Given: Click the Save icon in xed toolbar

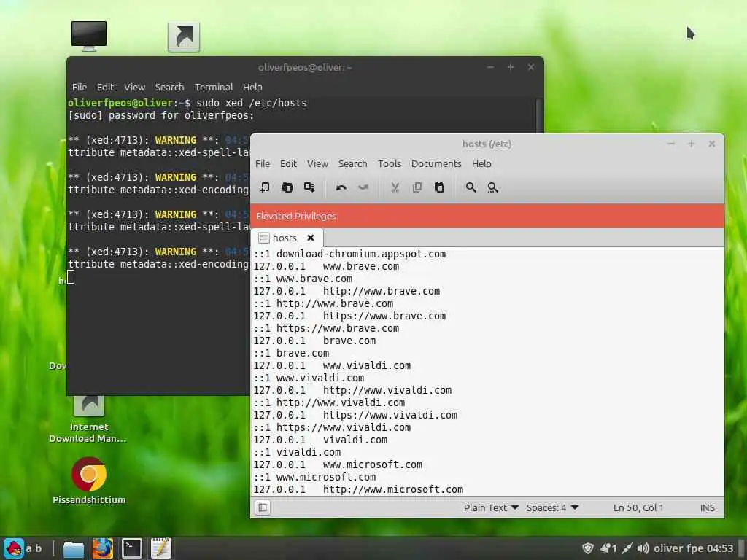Looking at the screenshot, I should (x=309, y=187).
